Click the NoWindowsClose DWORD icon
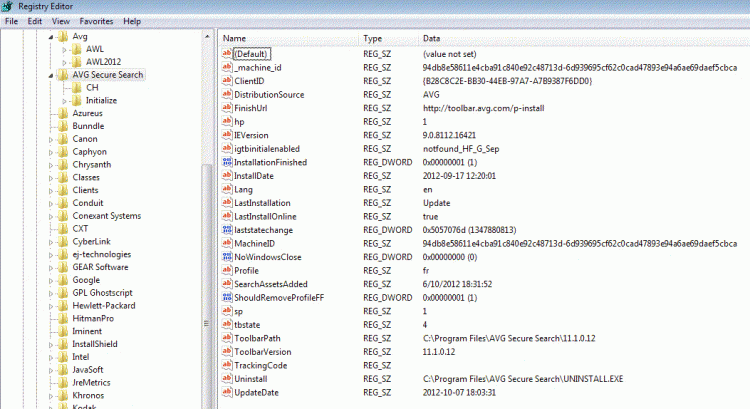Screen dimensions: 750x409 point(227,257)
